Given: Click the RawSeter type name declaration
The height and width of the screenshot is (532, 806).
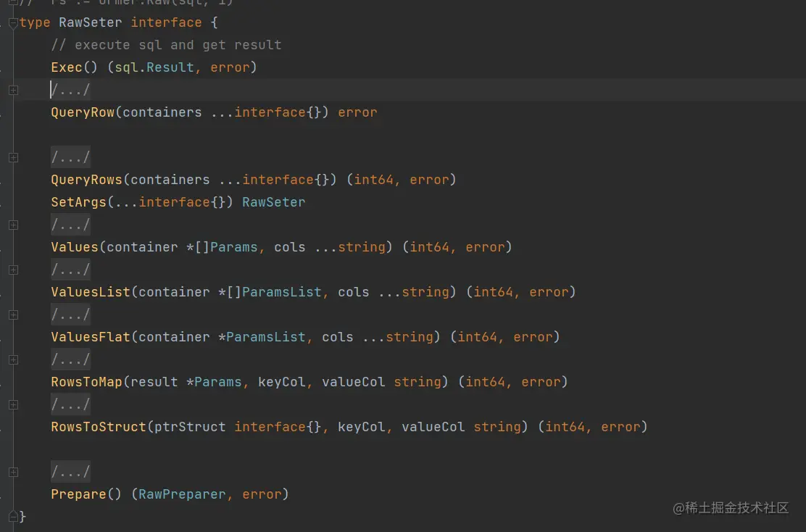Looking at the screenshot, I should (x=91, y=22).
